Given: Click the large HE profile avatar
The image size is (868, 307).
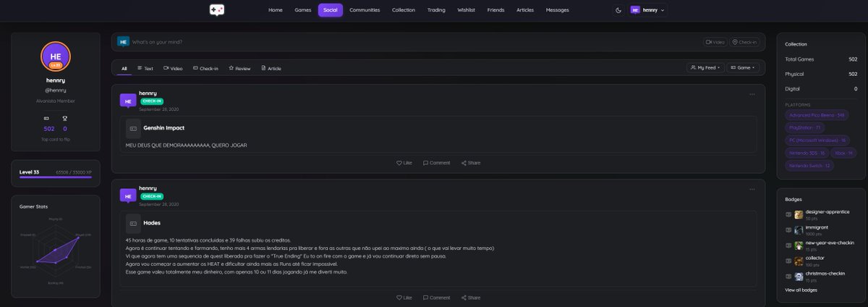Looking at the screenshot, I should pos(56,56).
